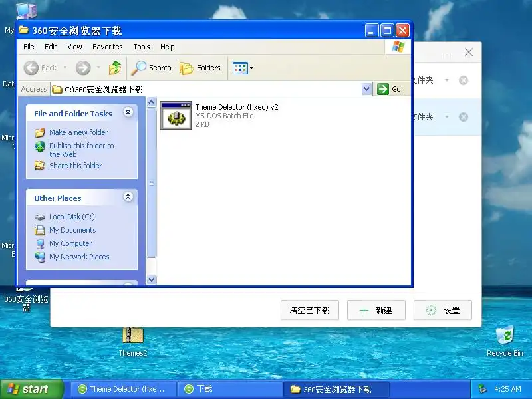Expand the Address bar dropdown
The image size is (532, 399).
pyautogui.click(x=366, y=89)
